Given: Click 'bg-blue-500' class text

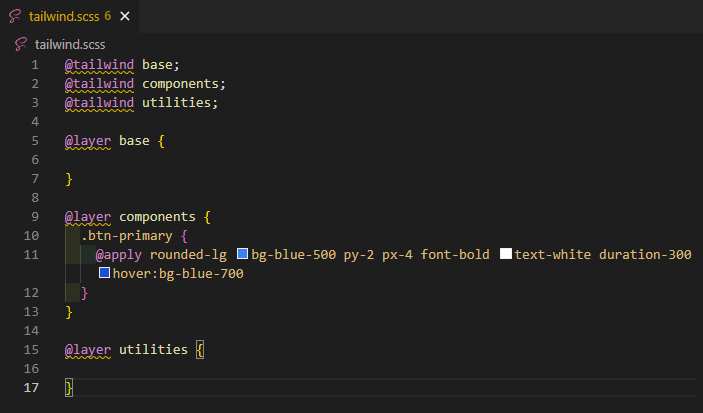Looking at the screenshot, I should (x=294, y=255).
